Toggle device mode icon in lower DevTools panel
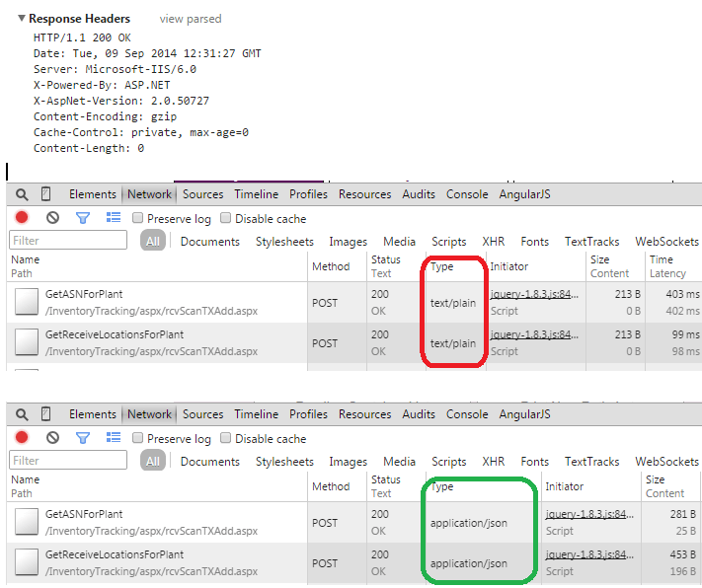The width and height of the screenshot is (702, 588). (x=45, y=414)
